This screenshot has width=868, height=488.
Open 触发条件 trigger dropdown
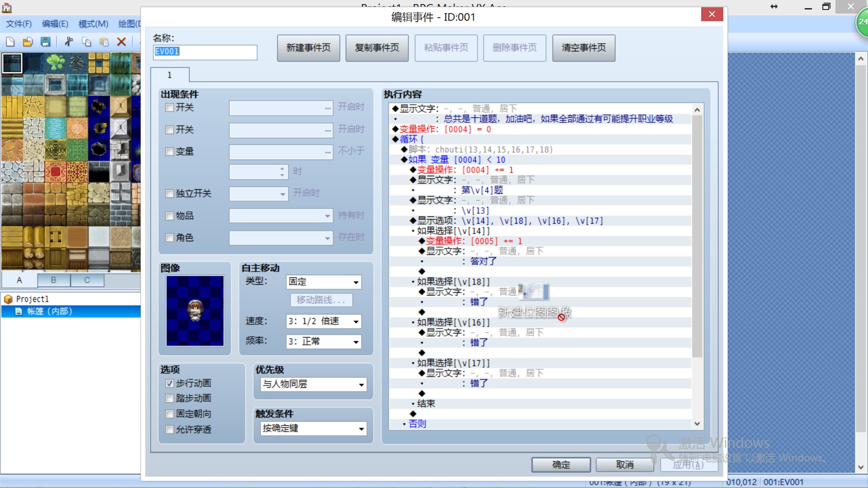[x=314, y=428]
